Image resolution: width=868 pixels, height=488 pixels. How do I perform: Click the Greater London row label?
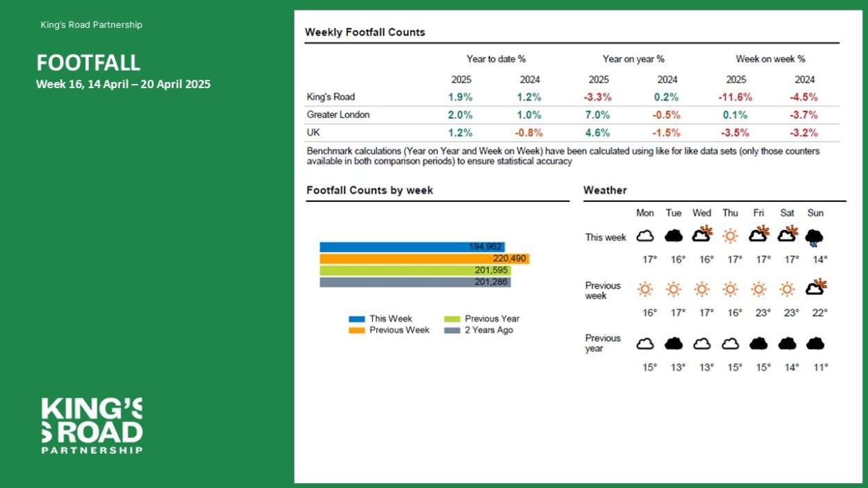338,115
